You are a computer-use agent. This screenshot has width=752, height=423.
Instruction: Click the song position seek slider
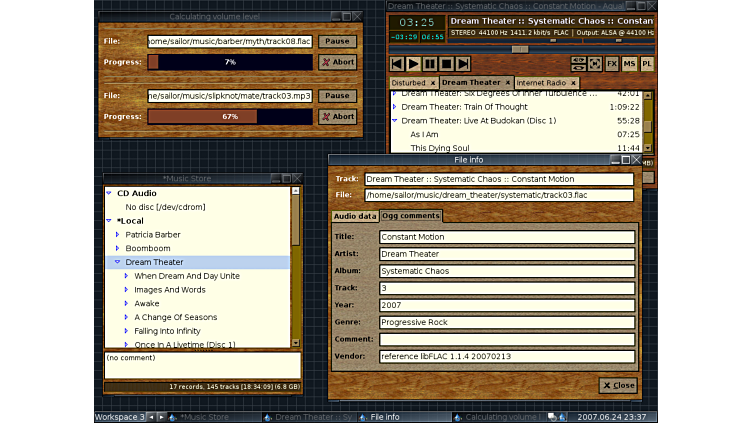tap(519, 48)
